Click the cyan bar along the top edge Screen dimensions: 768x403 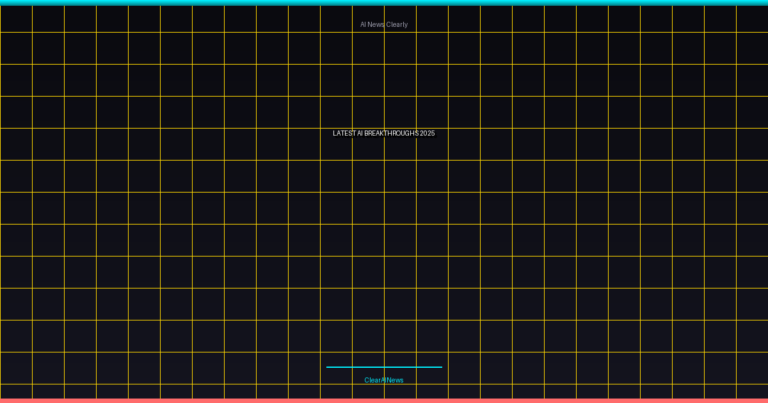(384, 2)
